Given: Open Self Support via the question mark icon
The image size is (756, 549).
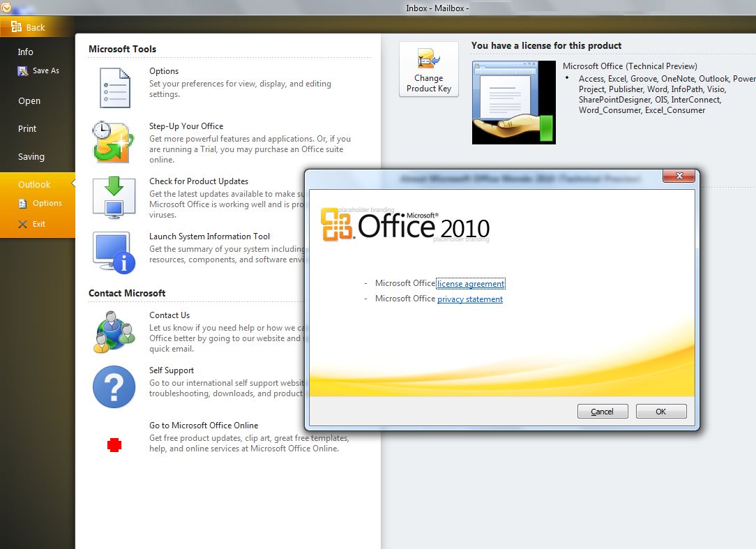Looking at the screenshot, I should [114, 386].
